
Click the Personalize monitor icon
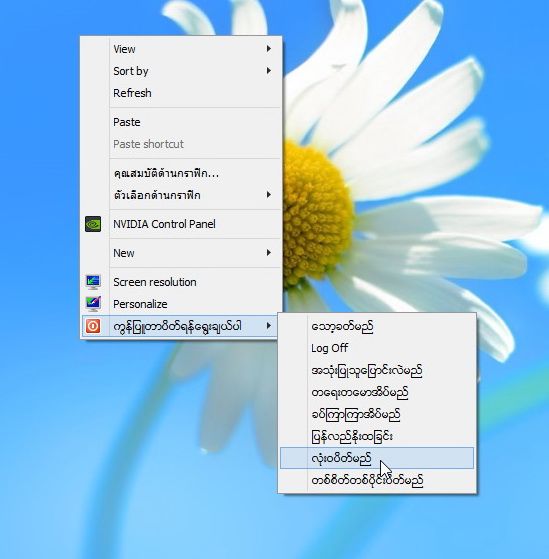point(93,304)
